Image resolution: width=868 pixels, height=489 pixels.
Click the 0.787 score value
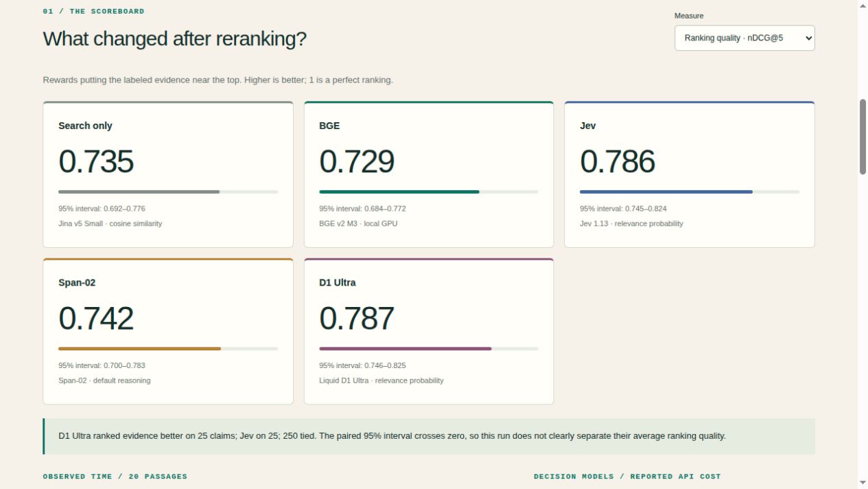point(357,319)
